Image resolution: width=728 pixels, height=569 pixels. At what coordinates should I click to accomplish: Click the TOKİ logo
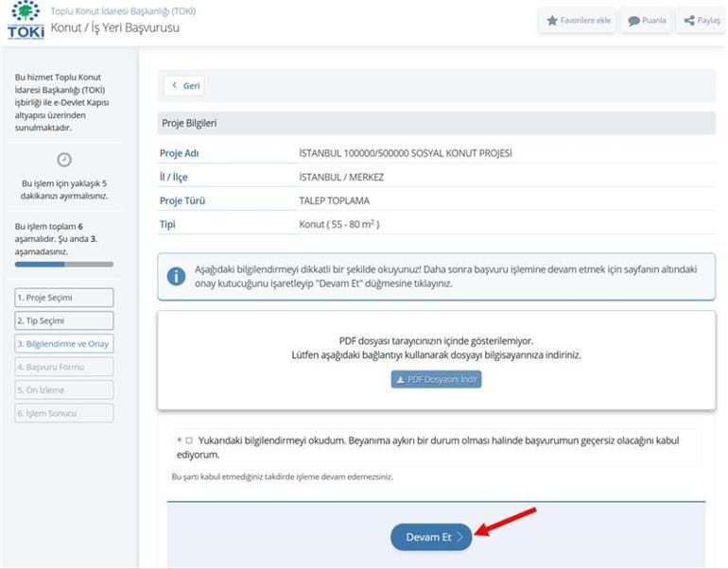click(26, 20)
